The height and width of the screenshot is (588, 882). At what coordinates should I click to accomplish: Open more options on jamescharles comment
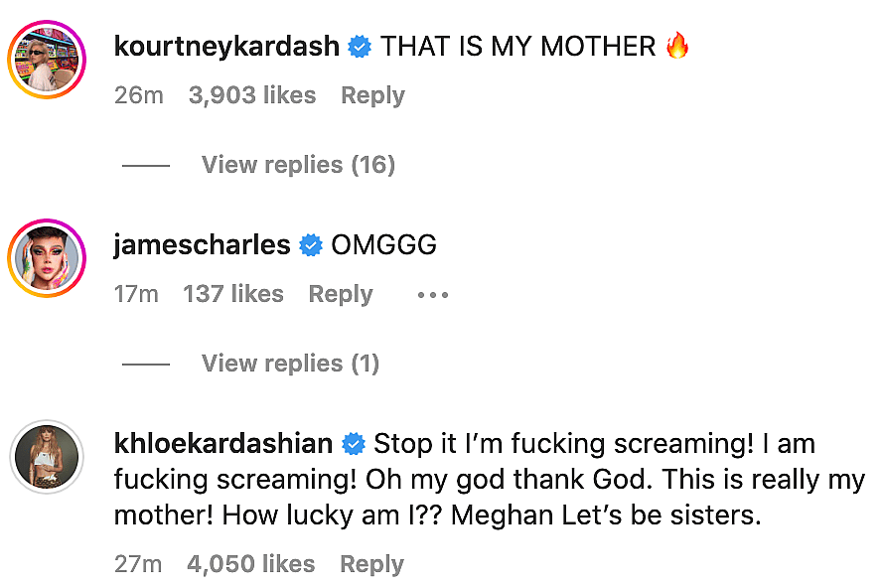(433, 295)
